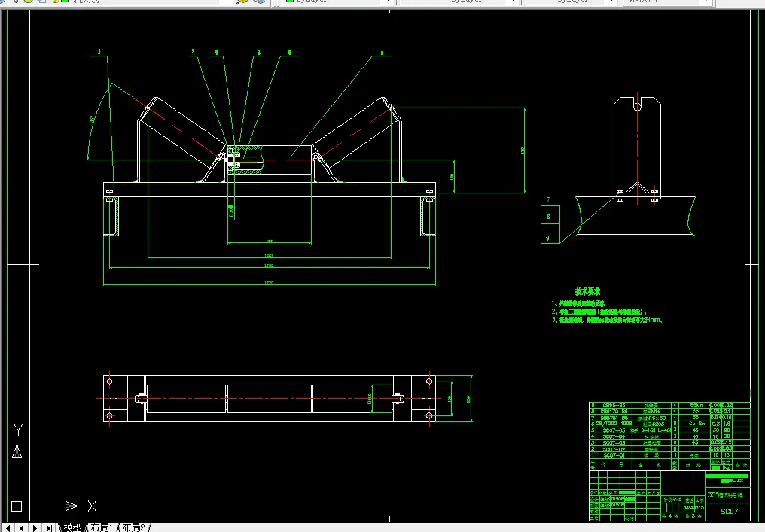Click the next tab scroll arrow
The image size is (765, 532).
[x=35, y=527]
